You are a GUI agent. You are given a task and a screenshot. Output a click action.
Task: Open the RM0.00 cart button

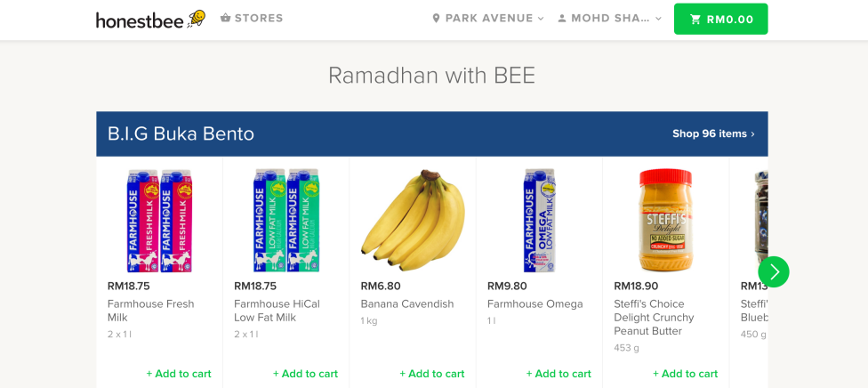720,19
